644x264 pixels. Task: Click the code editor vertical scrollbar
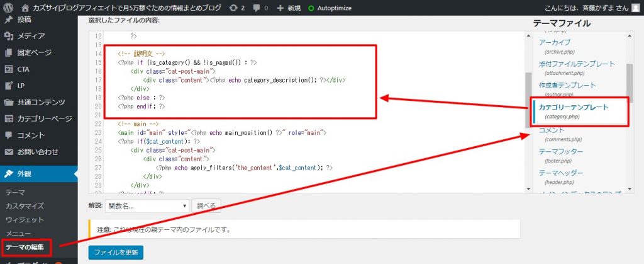coord(528,101)
